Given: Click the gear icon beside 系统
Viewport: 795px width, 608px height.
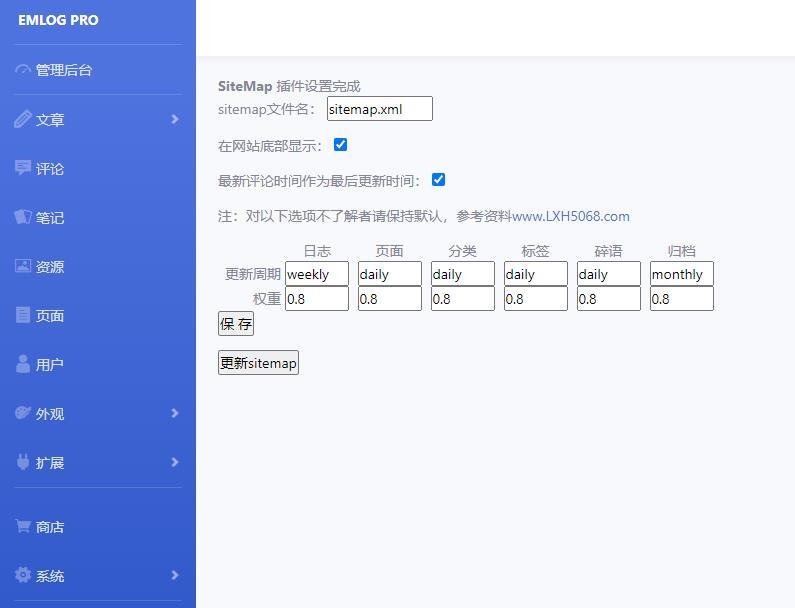Looking at the screenshot, I should (23, 575).
